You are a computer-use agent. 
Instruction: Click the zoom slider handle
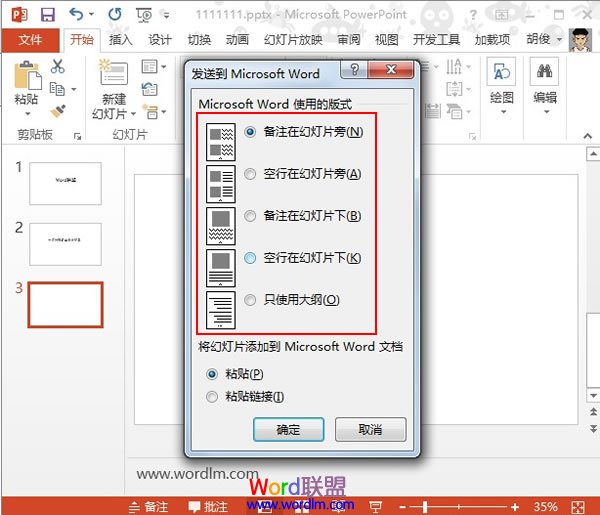click(425, 507)
